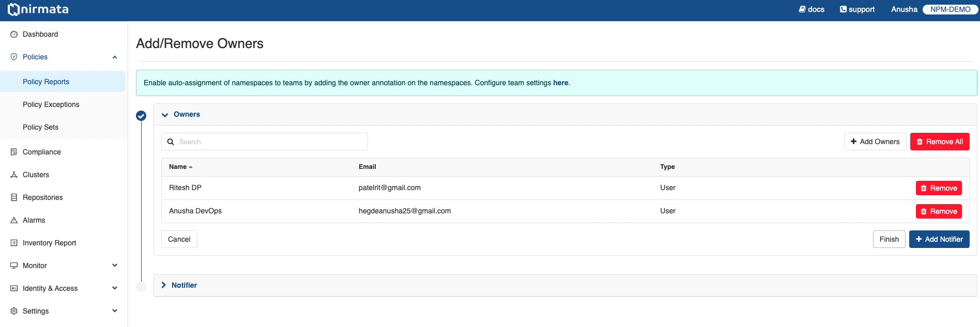Viewport: 980px width, 327px height.
Task: Click the Cancel button
Action: pyautogui.click(x=179, y=239)
